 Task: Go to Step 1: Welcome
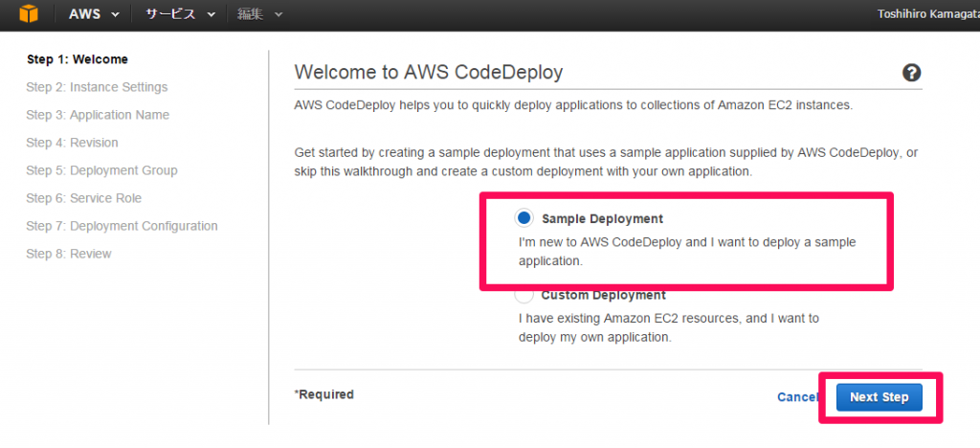(x=78, y=59)
